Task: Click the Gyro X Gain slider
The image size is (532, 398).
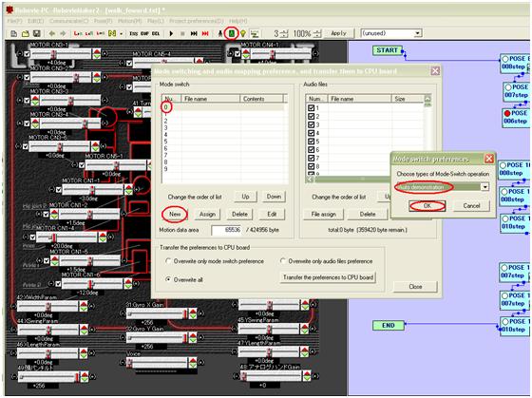Action: [157, 314]
